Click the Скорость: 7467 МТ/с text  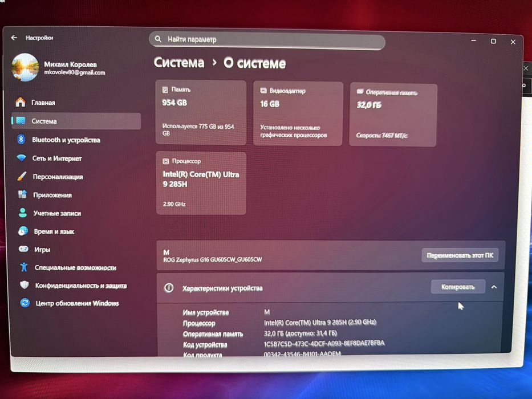[x=381, y=136]
